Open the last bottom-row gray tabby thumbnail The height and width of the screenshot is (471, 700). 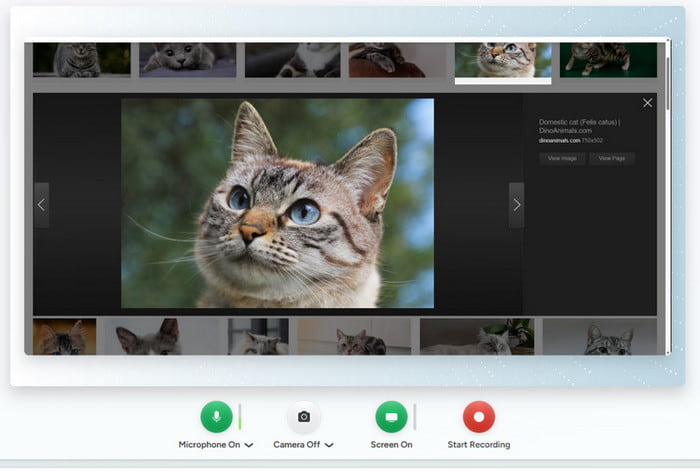pos(600,337)
